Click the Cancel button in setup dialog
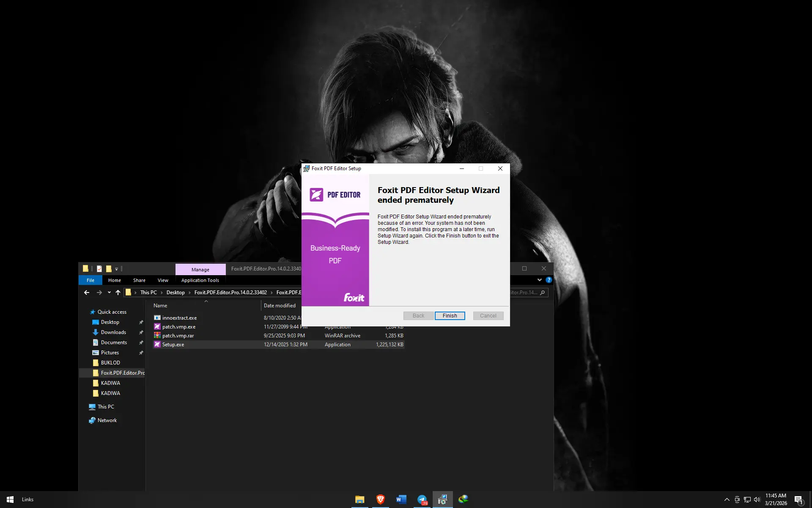 (488, 316)
